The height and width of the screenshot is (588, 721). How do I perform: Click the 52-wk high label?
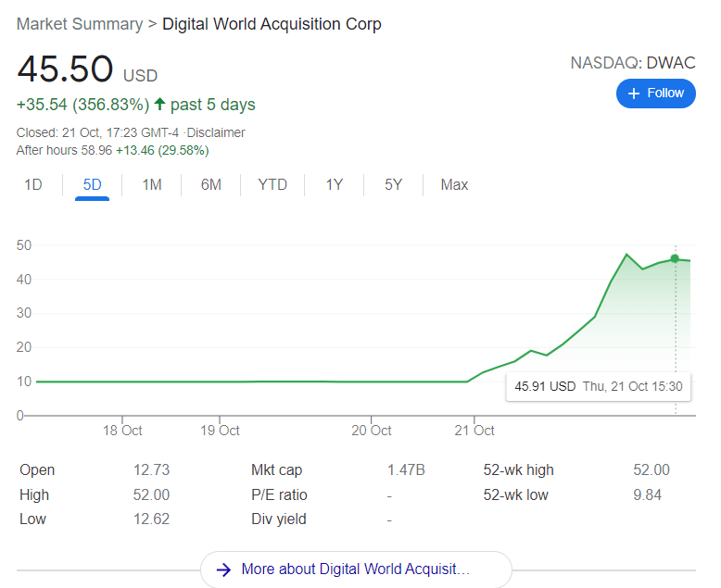[518, 470]
